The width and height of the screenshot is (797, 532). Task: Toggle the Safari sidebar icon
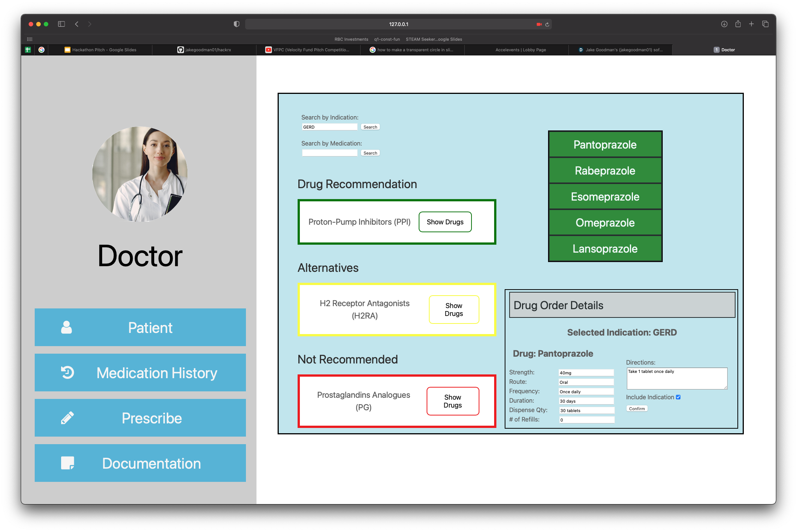61,24
